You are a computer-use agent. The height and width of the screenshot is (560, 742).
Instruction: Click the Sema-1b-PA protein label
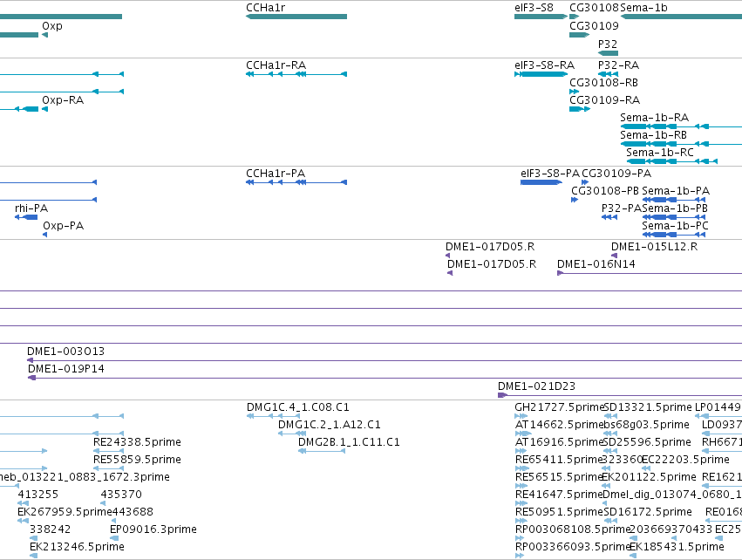(x=676, y=191)
